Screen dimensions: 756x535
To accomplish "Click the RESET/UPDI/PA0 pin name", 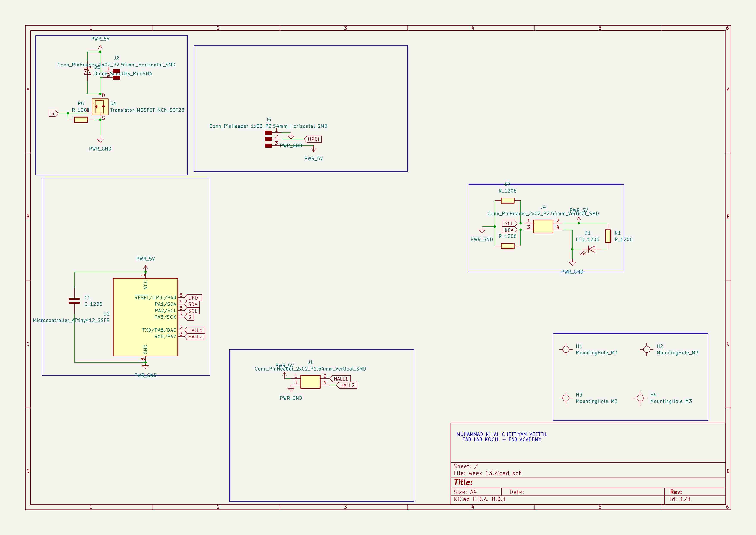I will coord(155,297).
